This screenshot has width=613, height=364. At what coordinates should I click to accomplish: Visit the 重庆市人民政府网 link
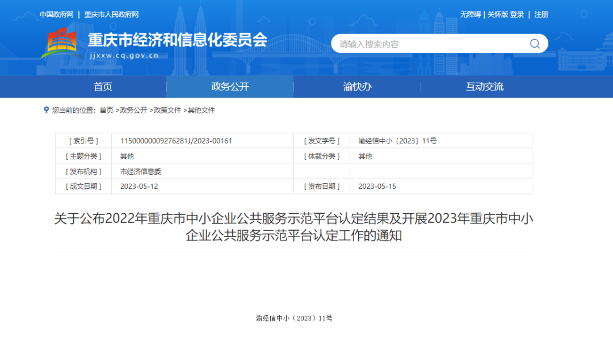click(111, 15)
